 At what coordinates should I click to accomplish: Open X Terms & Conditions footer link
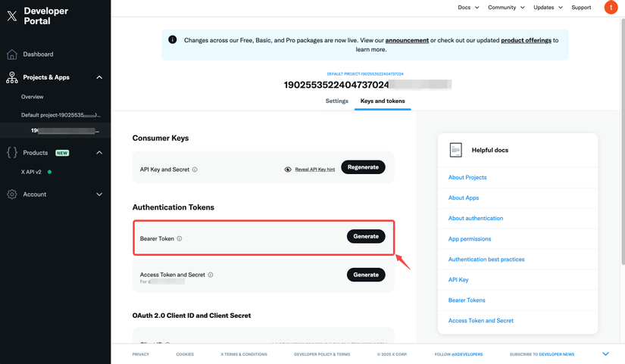(244, 354)
